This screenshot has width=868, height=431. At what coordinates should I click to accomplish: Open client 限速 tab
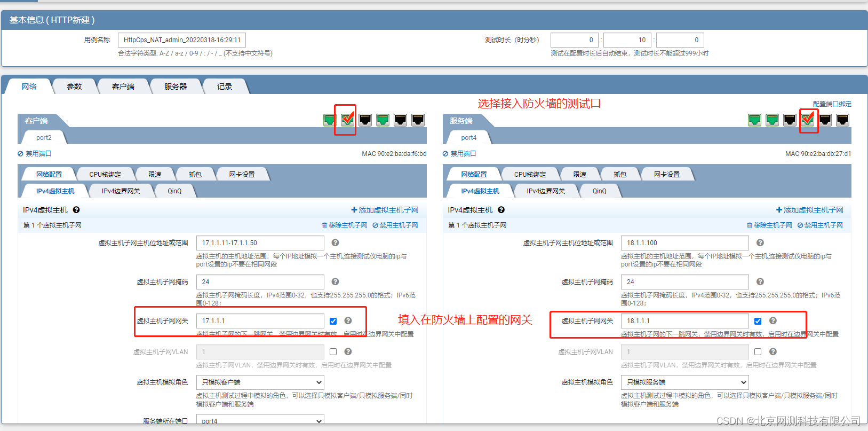[x=155, y=175]
